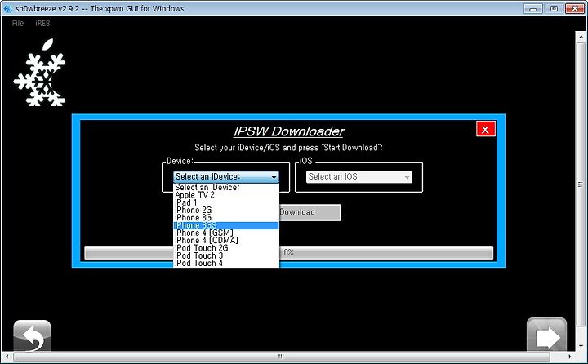Pick 'Select an iDevice:' placeholder list entry
The height and width of the screenshot is (364, 588).
coord(226,187)
